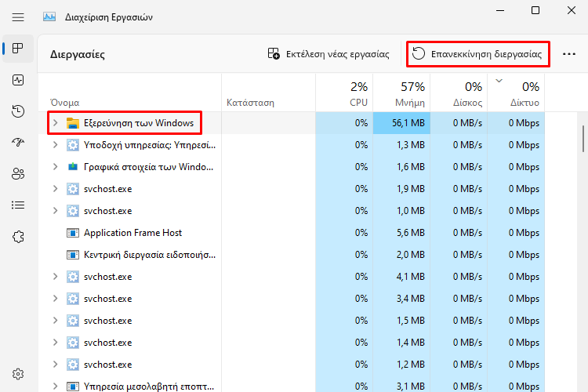Sort by Δίκτυο column header
The image size is (588, 392).
pos(516,93)
